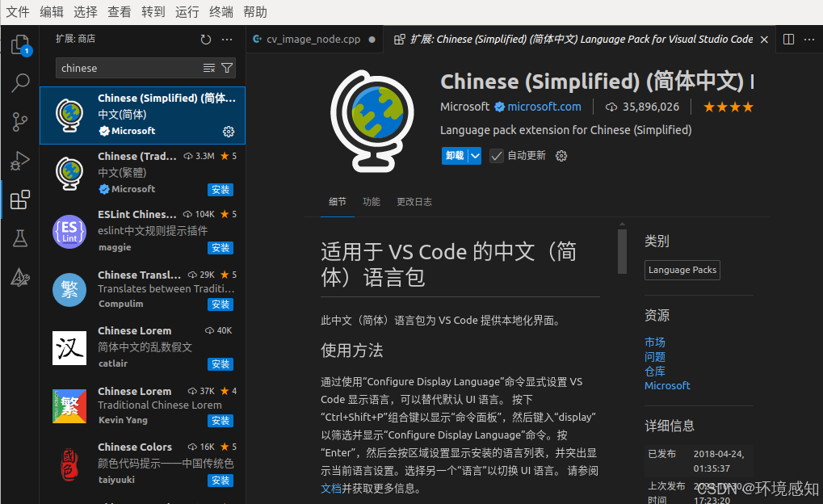
Task: Open the 问题 issues link
Action: point(654,357)
